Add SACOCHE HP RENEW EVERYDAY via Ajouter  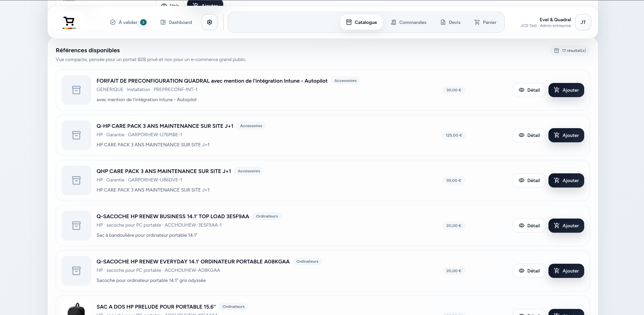click(566, 271)
